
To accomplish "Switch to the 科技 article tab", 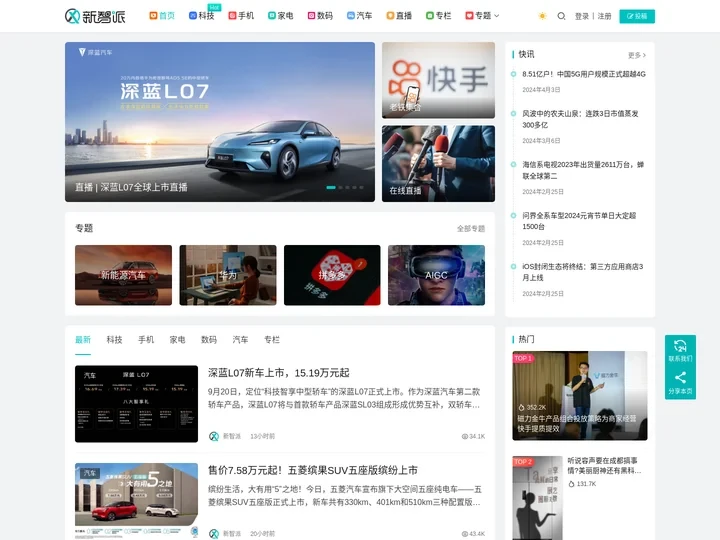I will 114,340.
